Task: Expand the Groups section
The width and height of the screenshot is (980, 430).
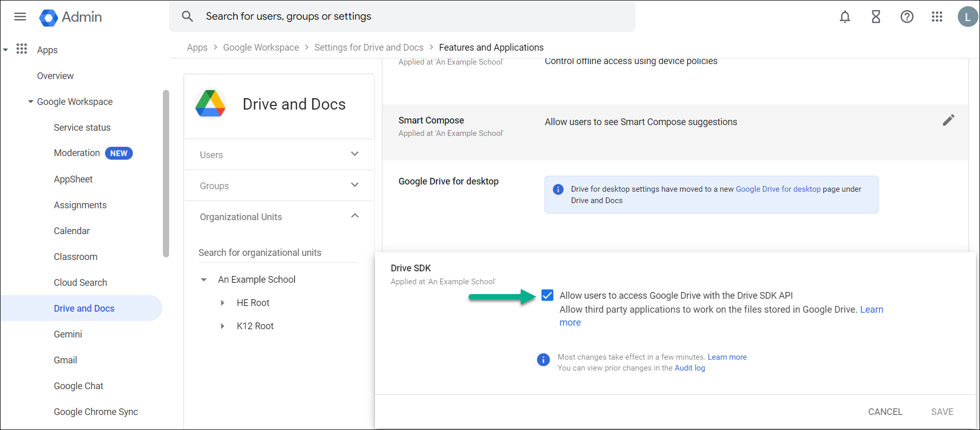Action: pos(354,185)
